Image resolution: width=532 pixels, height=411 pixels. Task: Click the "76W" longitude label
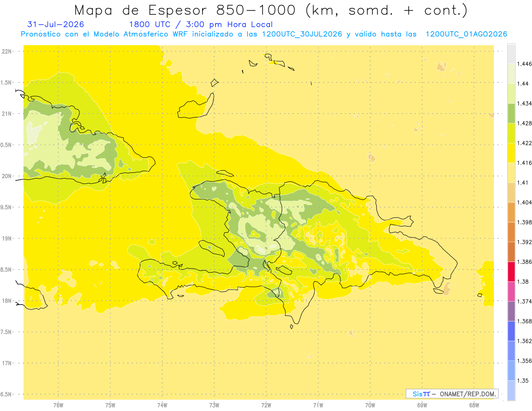(58, 405)
